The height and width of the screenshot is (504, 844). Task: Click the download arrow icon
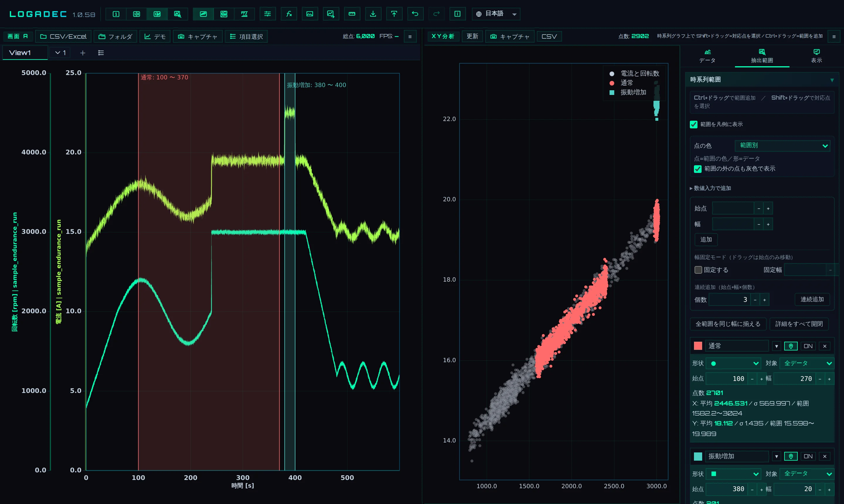373,14
